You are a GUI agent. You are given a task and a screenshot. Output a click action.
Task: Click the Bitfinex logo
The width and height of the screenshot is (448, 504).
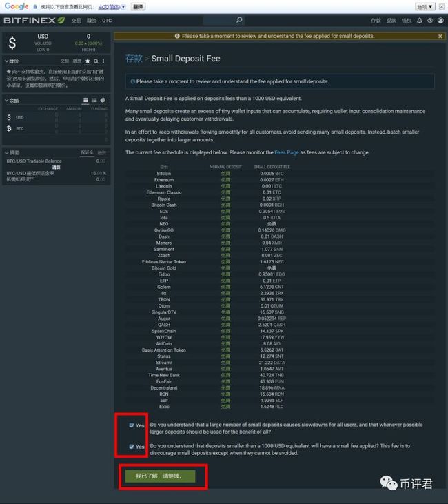click(34, 20)
